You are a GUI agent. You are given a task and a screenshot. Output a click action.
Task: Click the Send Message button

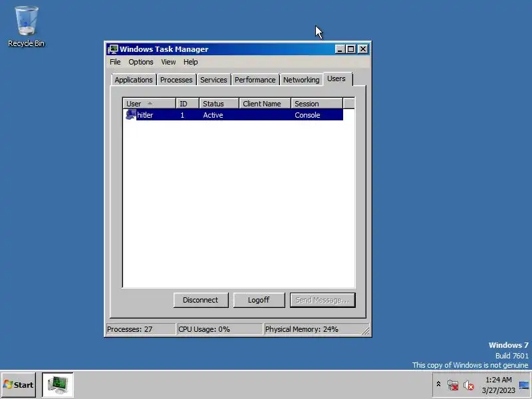[x=323, y=301]
